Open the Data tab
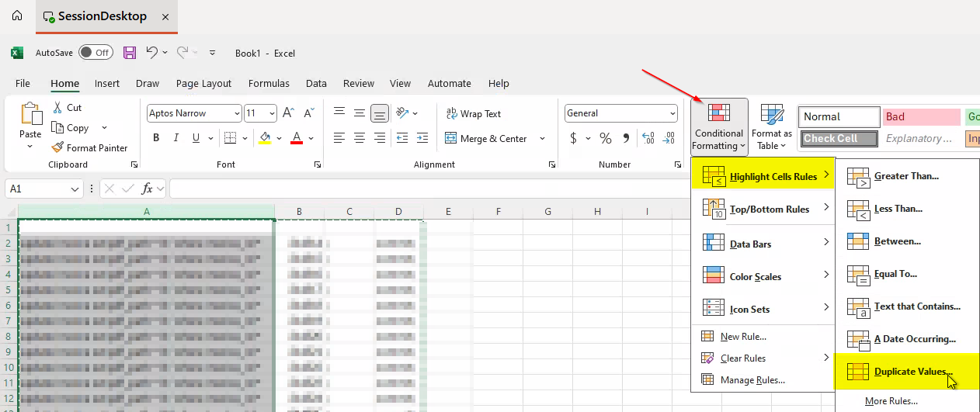This screenshot has width=980, height=412. 316,83
